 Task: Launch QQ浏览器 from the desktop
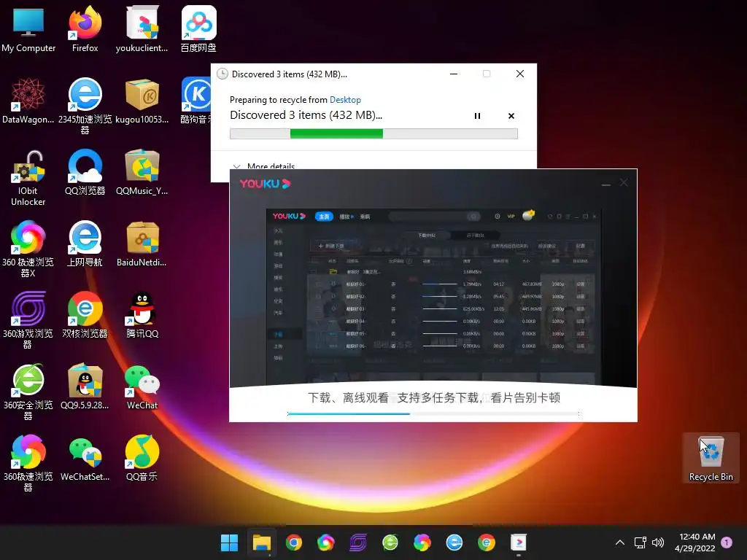tap(85, 172)
